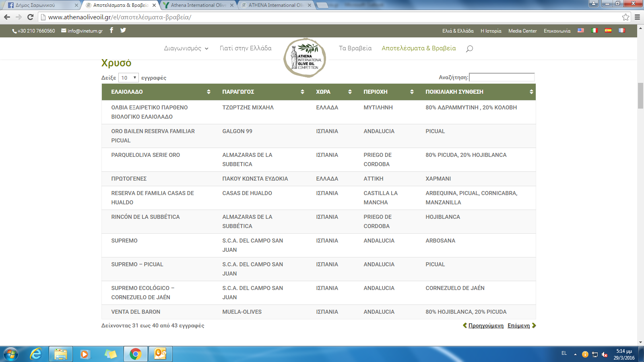Open Επικοινωνία top link
Viewport: 644px width, 362px height.
coord(557,31)
